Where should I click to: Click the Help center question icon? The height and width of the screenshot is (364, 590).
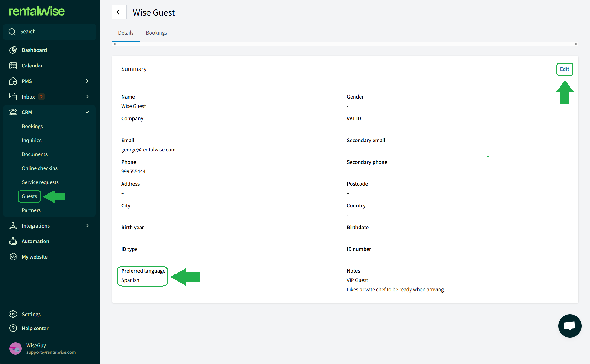13,328
